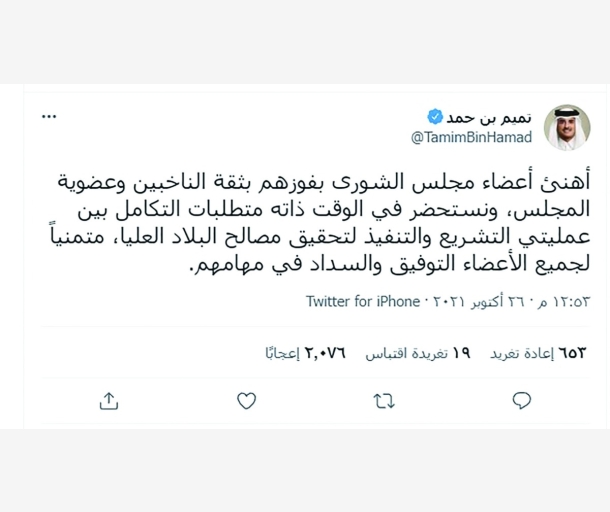Click the blue verified badge
Image resolution: width=610 pixels, height=512 pixels.
tap(435, 116)
